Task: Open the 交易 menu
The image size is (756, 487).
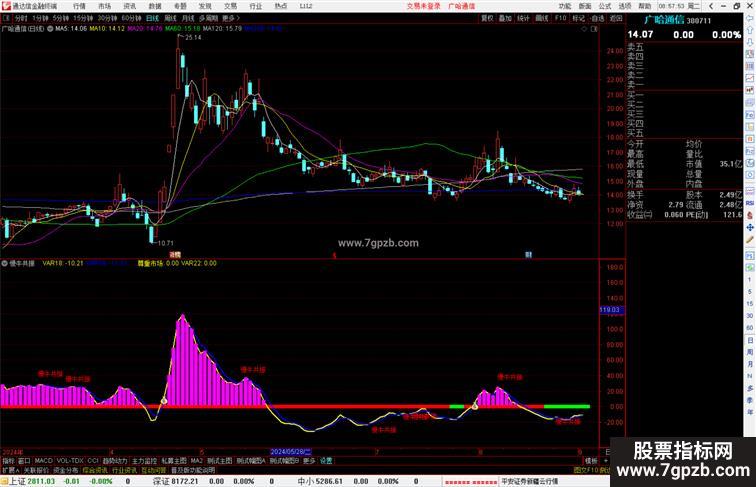Action: [x=230, y=6]
